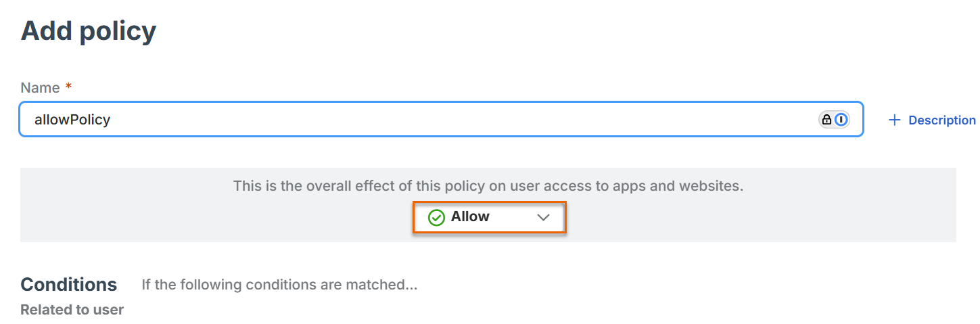Viewport: 980px width, 324px height.
Task: Select the Conditions section heading
Action: 68,284
